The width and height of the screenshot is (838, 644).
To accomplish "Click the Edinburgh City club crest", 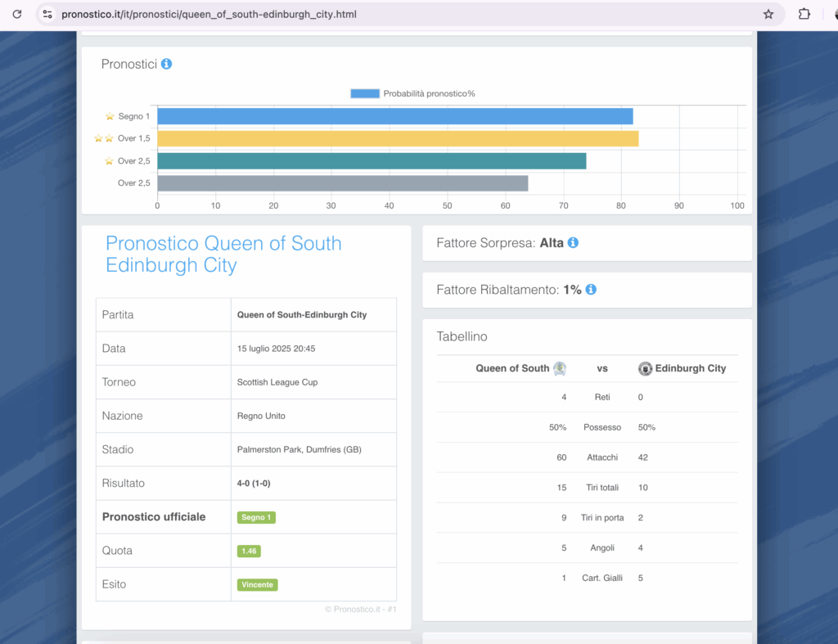I will pyautogui.click(x=645, y=369).
